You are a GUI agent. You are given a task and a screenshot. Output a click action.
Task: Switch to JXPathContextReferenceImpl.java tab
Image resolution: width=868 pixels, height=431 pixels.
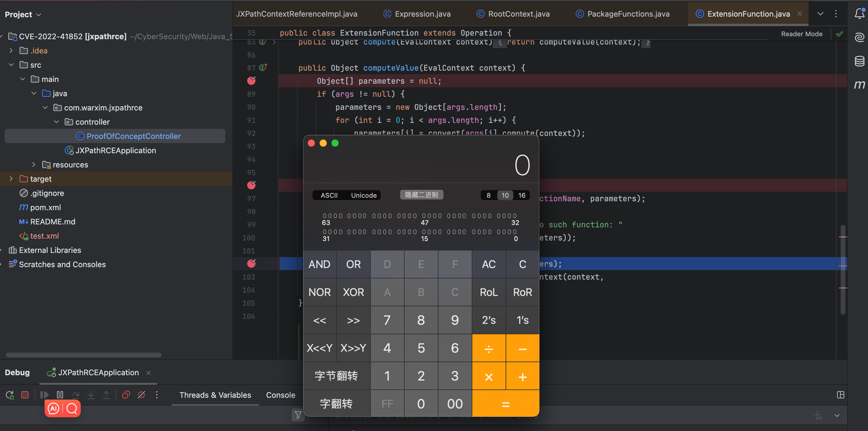pyautogui.click(x=296, y=14)
